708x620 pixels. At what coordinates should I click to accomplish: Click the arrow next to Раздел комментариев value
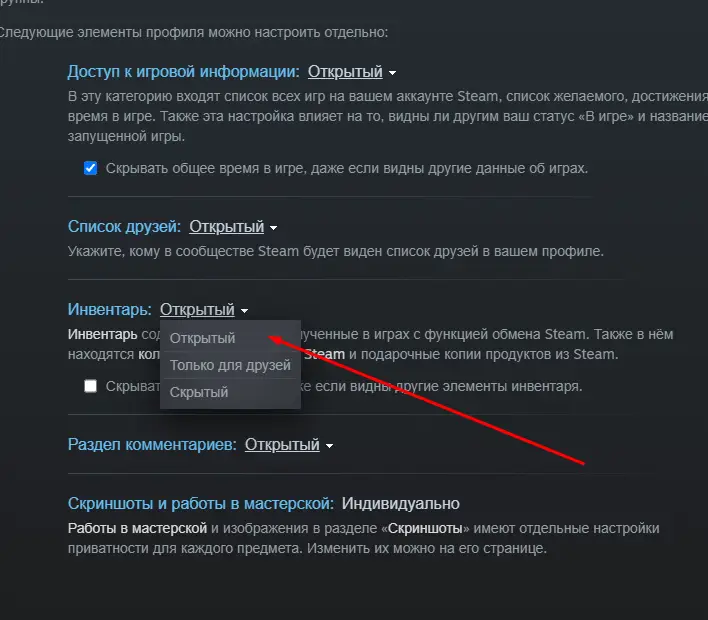pyautogui.click(x=329, y=446)
